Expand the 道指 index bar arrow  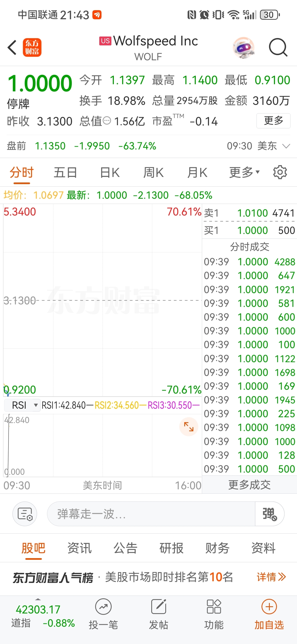[x=38, y=599]
